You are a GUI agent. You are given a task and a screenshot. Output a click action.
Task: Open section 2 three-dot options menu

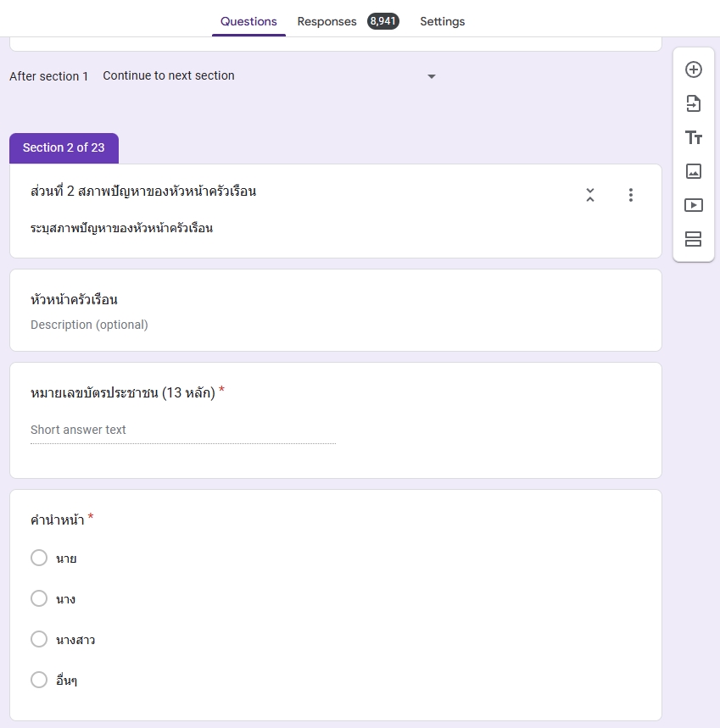630,195
